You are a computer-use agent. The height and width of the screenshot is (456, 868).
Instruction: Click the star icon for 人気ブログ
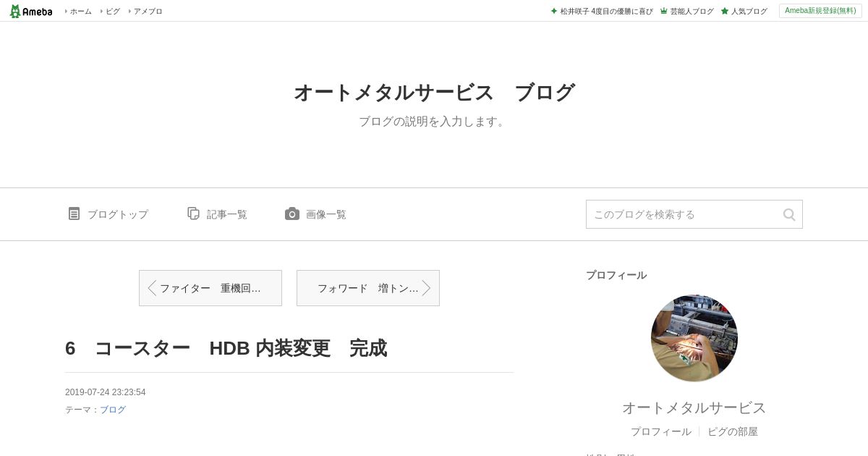[x=725, y=12]
